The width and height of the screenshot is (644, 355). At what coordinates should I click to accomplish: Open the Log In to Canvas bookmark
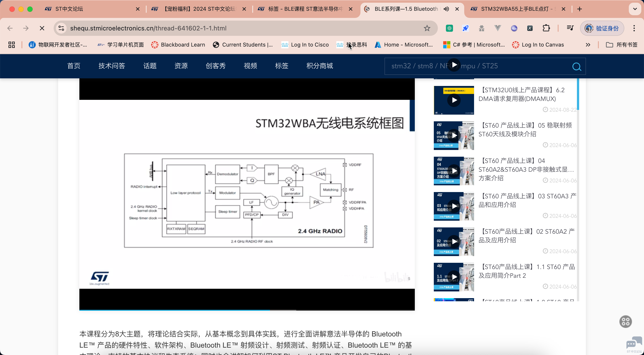(538, 45)
